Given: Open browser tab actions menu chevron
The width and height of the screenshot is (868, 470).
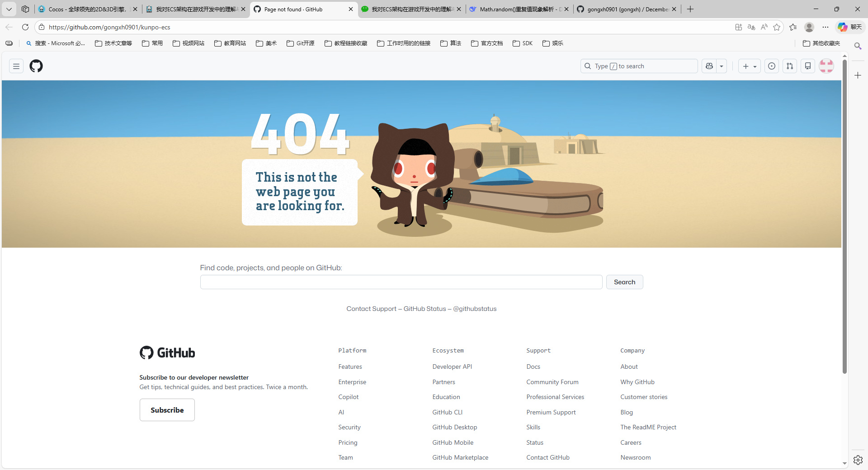Looking at the screenshot, I should point(9,9).
